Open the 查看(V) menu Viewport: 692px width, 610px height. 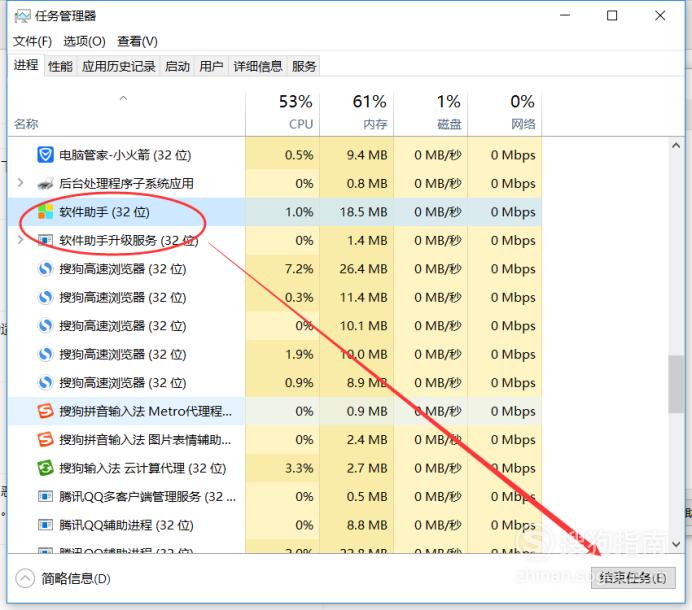tap(137, 41)
